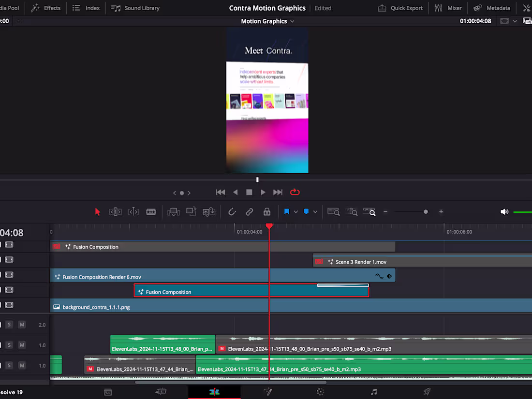Solo the 2.0 audio track

tap(8, 325)
